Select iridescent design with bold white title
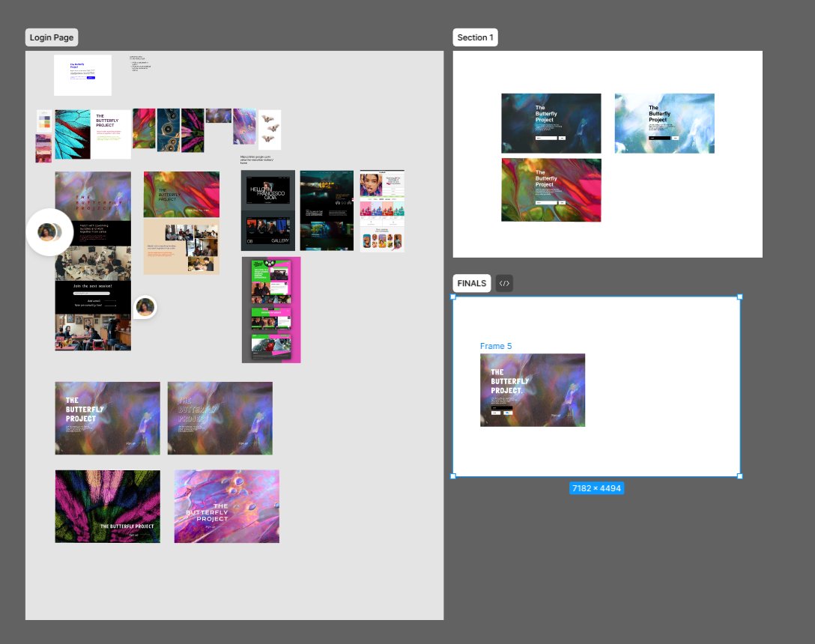This screenshot has height=644, width=815. tap(108, 419)
